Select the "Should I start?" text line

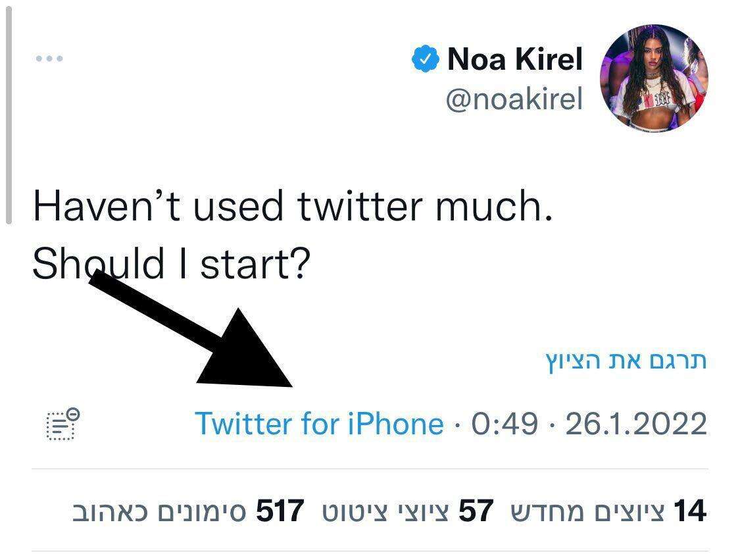(171, 265)
